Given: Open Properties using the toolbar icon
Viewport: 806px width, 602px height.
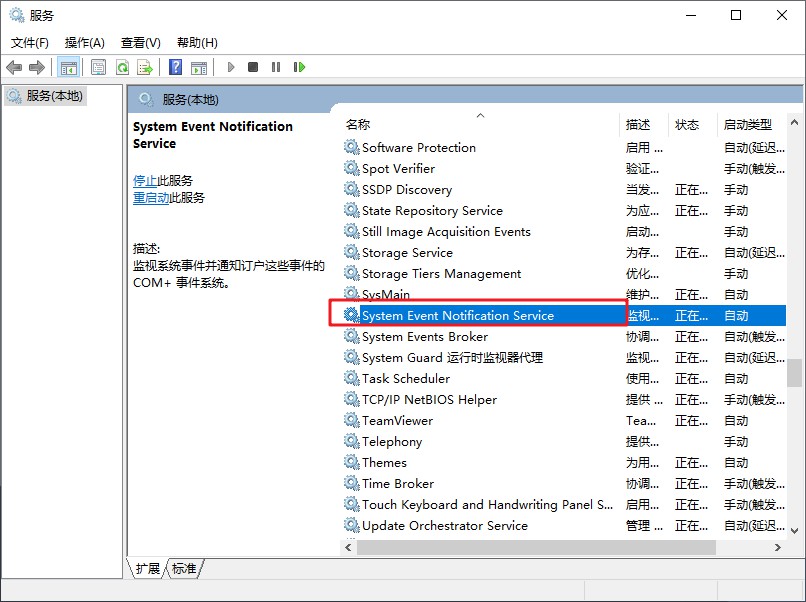Looking at the screenshot, I should (x=98, y=67).
